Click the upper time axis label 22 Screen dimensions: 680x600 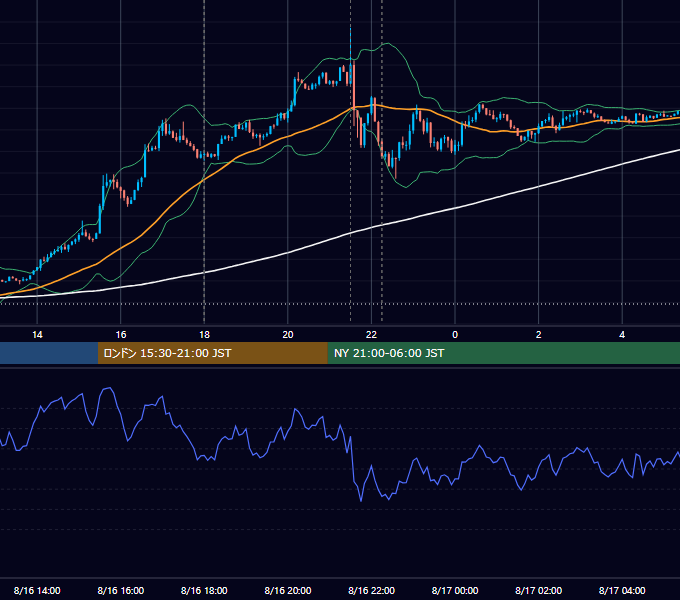point(371,335)
